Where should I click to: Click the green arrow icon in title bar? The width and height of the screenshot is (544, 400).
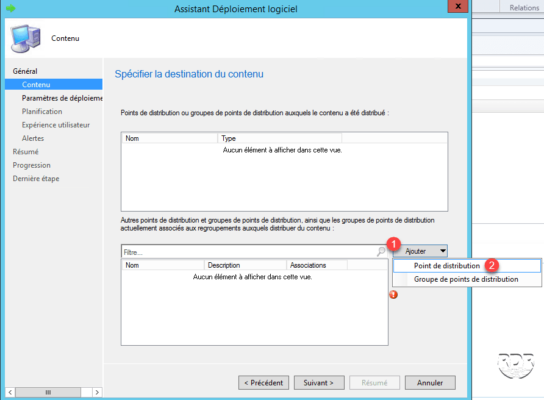click(x=11, y=8)
